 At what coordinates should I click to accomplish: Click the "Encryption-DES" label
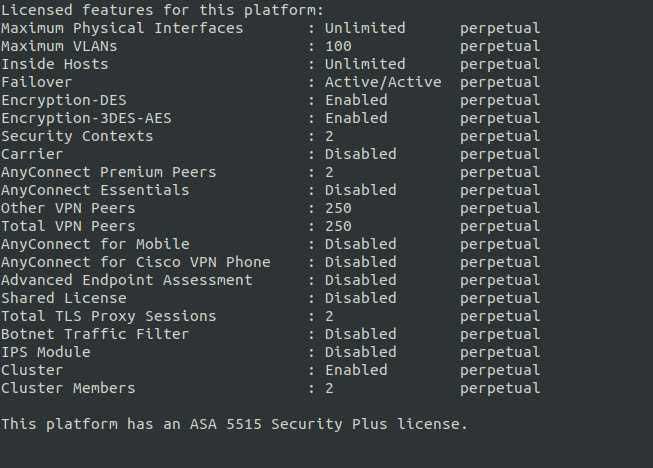coord(64,100)
